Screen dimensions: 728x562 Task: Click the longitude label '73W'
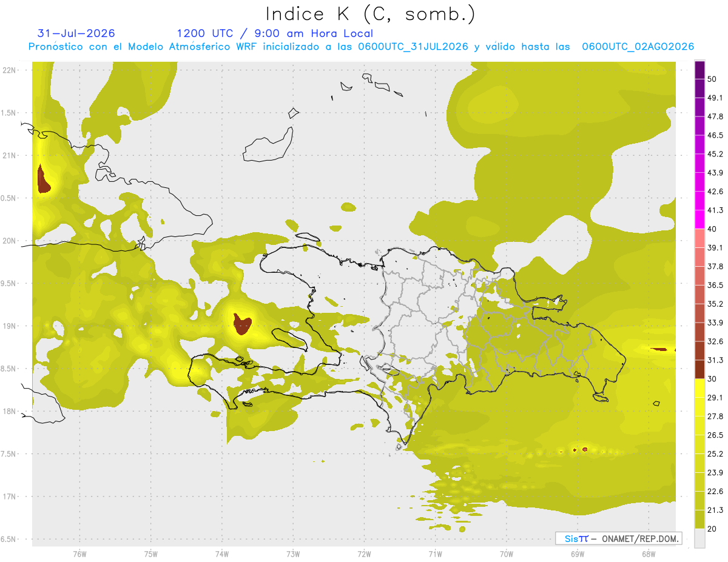click(293, 554)
